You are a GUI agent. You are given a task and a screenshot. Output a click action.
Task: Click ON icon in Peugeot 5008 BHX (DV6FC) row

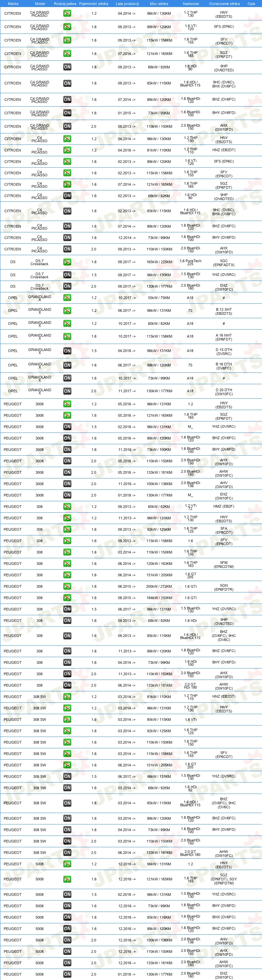[67, 917]
